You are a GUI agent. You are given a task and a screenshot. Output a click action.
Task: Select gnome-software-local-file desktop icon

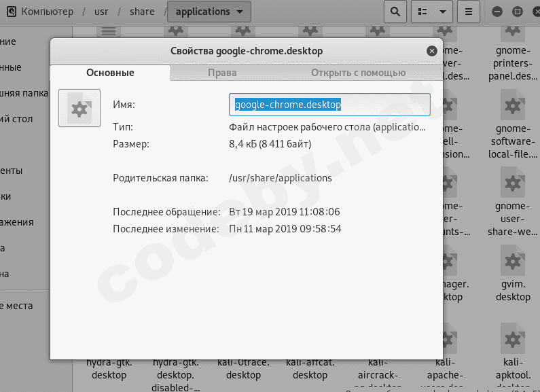pyautogui.click(x=513, y=105)
